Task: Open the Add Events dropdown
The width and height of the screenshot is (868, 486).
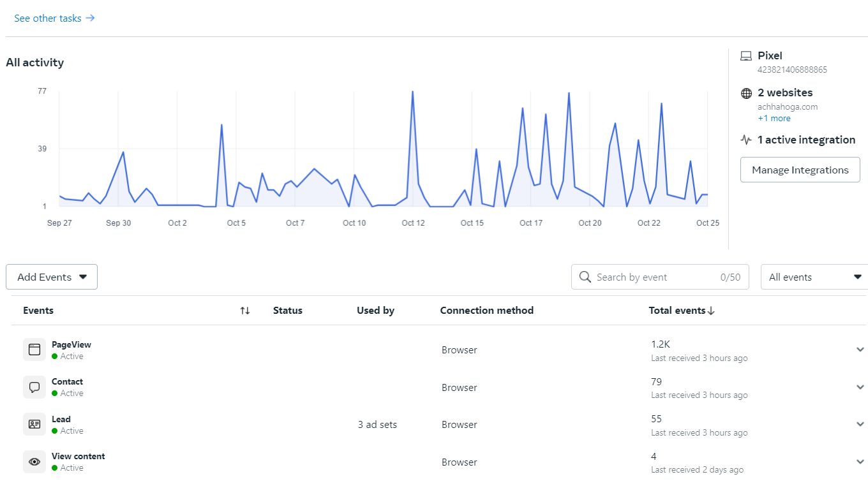Action: click(52, 277)
